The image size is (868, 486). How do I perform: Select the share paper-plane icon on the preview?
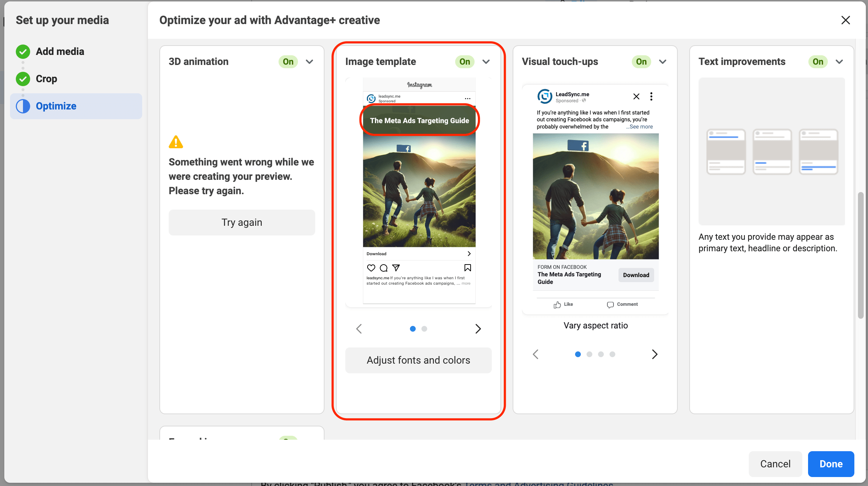click(x=396, y=268)
